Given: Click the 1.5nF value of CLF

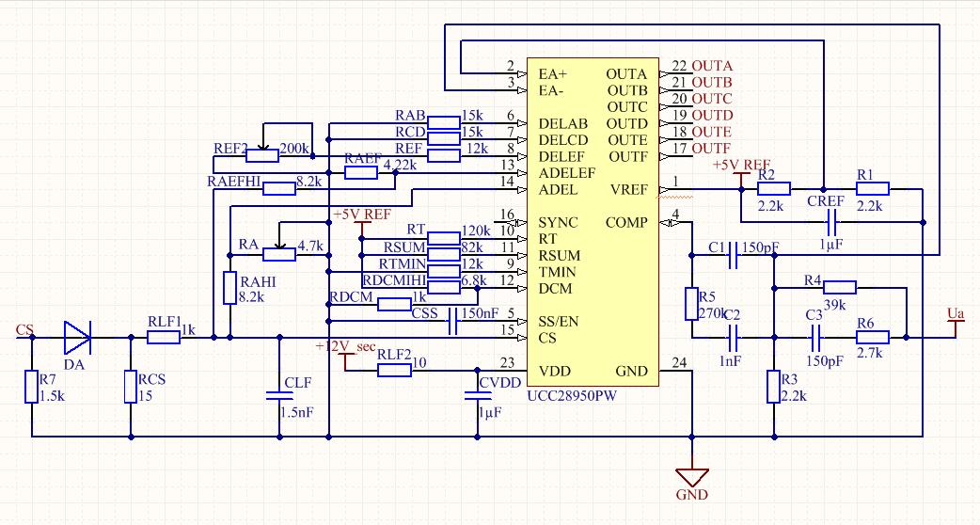Looking at the screenshot, I should pos(297,412).
